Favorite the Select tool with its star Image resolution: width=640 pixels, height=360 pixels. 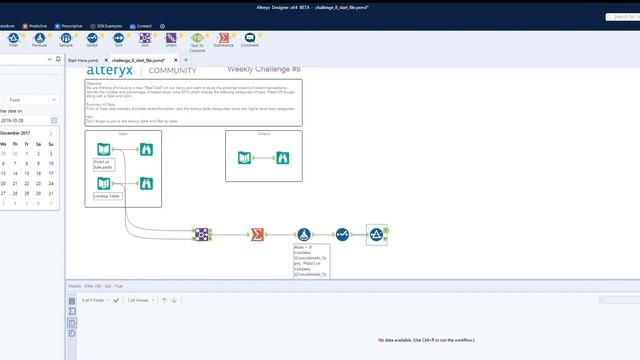[x=102, y=36]
